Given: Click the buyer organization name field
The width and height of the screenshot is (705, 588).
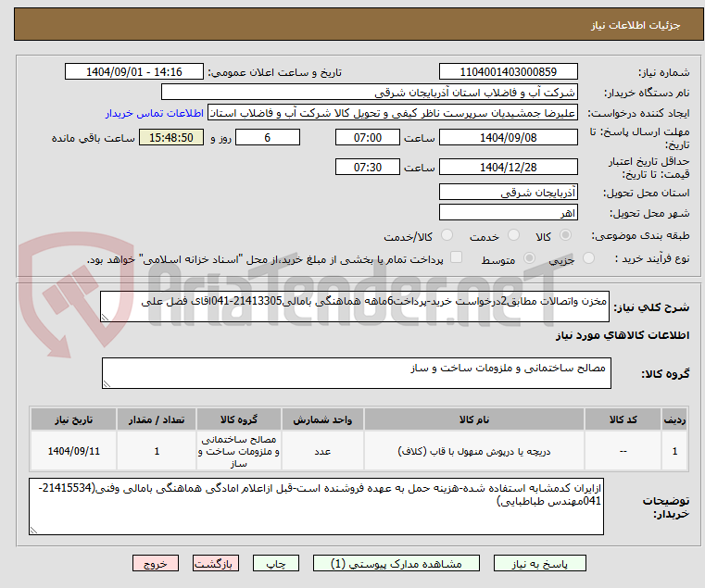Looking at the screenshot, I should point(369,93).
